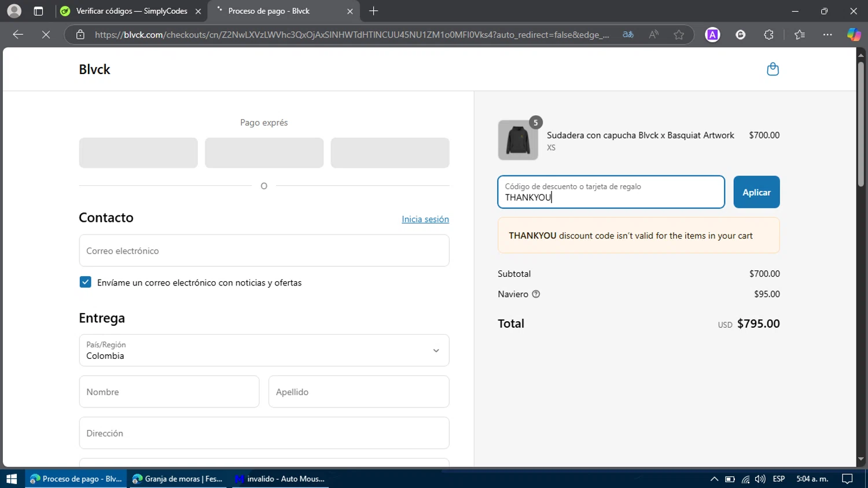Open Granja de moras taskbar window
Screen dimensions: 868x488
pos(179,479)
